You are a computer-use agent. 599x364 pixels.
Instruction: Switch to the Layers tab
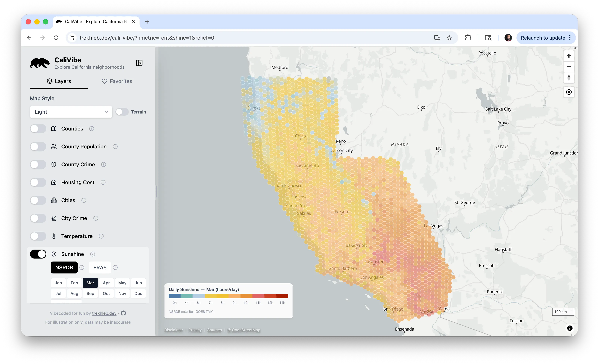pos(59,81)
